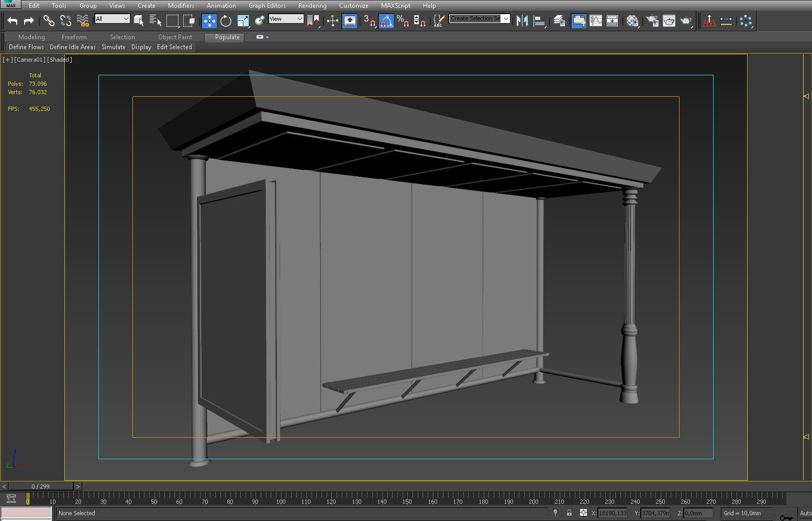Click the Select and Place icon
Image resolution: width=812 pixels, height=521 pixels.
click(260, 21)
